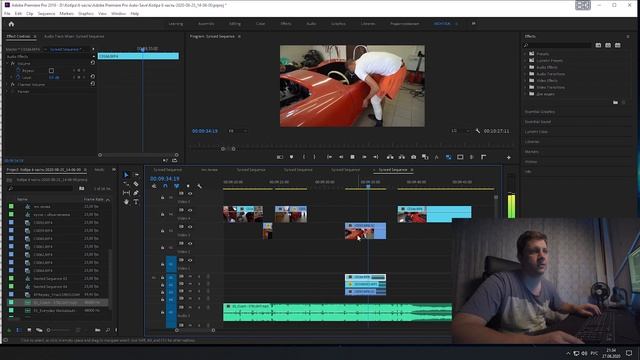Select the Selection tool arrow
Viewport: 640px width, 360px height.
click(x=126, y=175)
